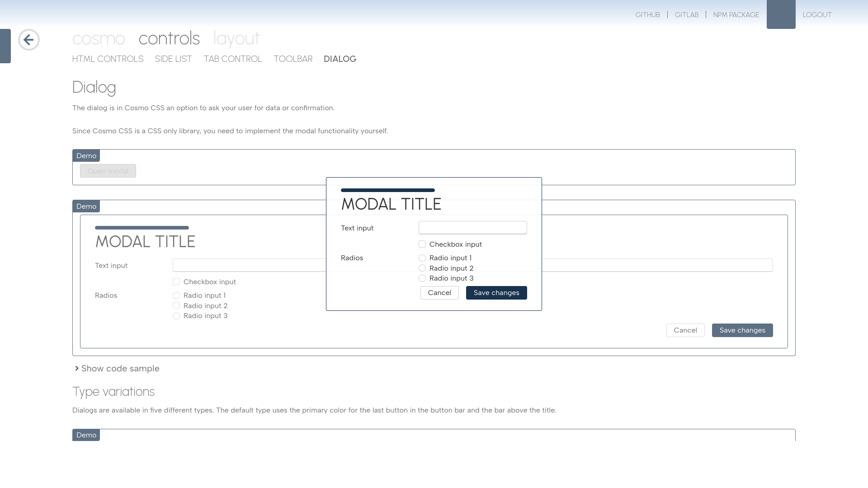
Task: Tick Checkbox input in the demo panel
Action: (x=176, y=282)
